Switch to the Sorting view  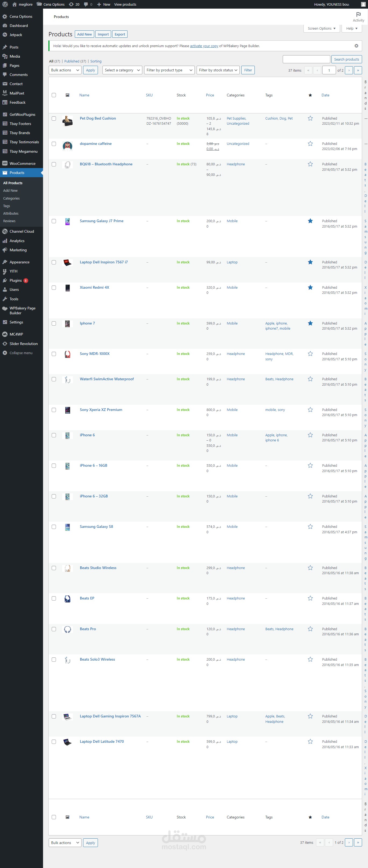coord(96,61)
